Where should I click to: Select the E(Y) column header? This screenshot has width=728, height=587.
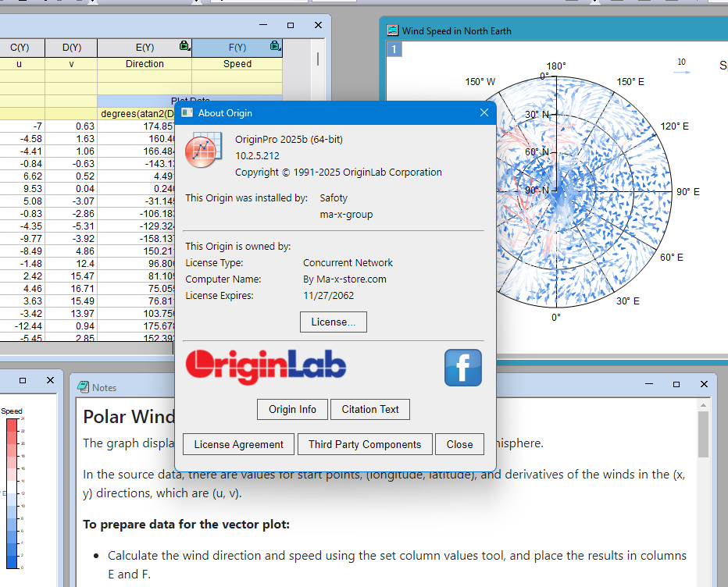(145, 48)
